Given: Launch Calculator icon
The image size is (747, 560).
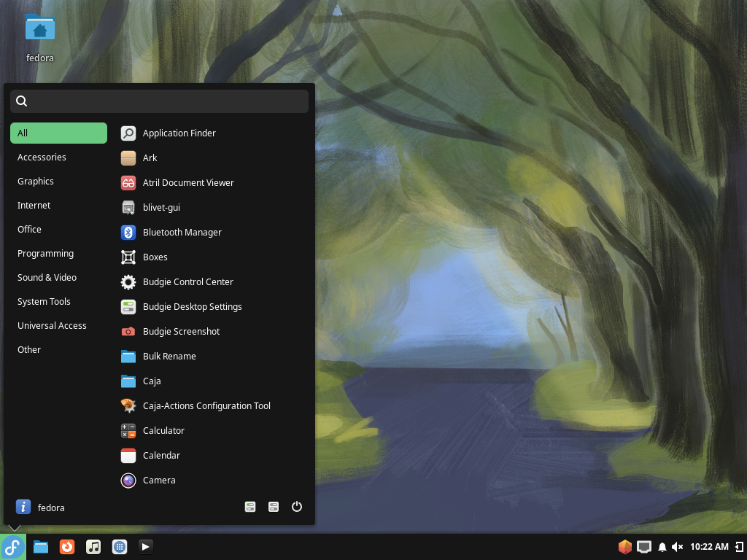Looking at the screenshot, I should coord(128,430).
